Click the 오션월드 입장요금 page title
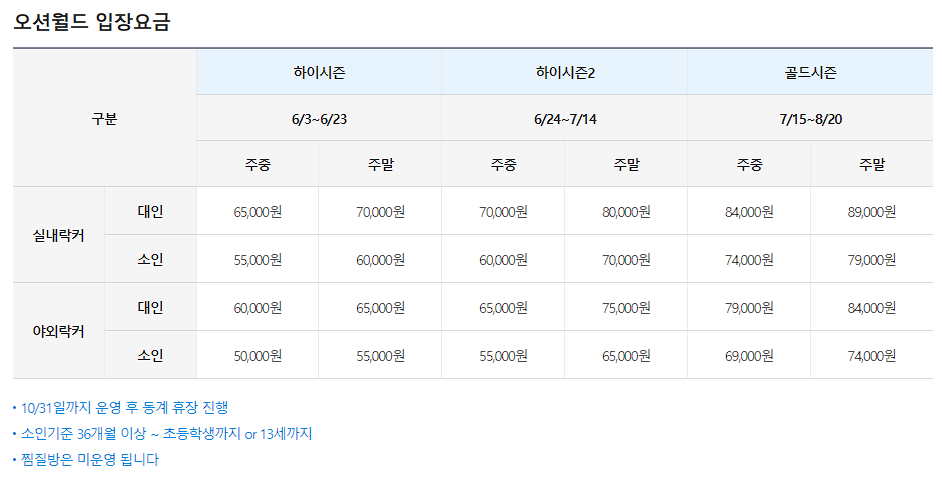The width and height of the screenshot is (942, 482). (92, 22)
